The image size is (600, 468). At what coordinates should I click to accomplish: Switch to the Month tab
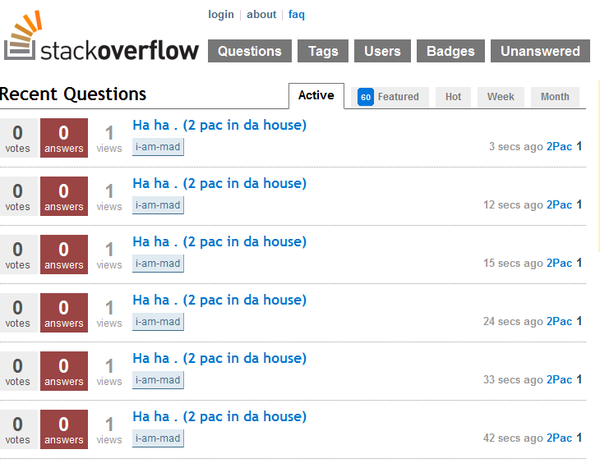pos(555,97)
